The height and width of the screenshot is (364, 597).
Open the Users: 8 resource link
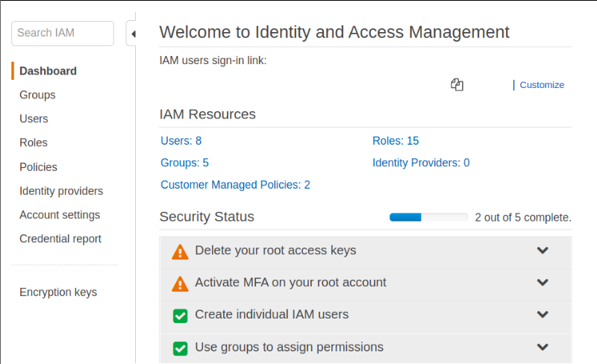click(x=181, y=140)
